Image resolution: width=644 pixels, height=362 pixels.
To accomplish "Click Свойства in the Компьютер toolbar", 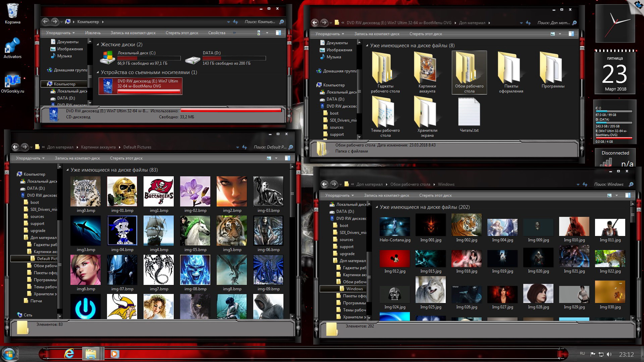I will click(217, 33).
